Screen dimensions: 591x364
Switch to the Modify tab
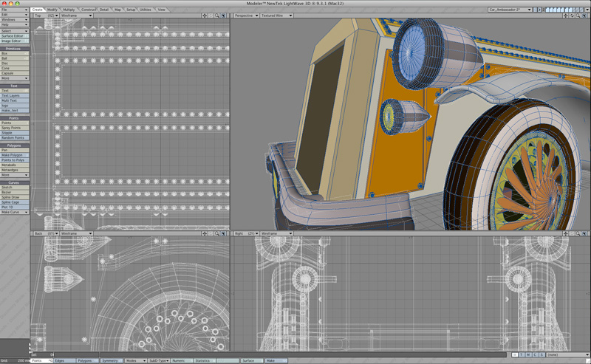pos(52,10)
